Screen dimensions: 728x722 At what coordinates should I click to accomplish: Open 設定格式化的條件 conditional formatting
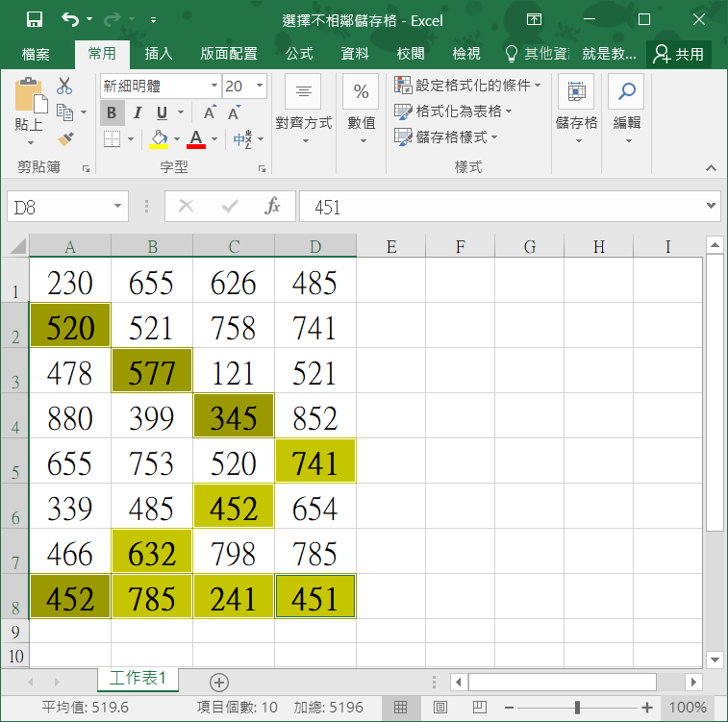coord(468,86)
